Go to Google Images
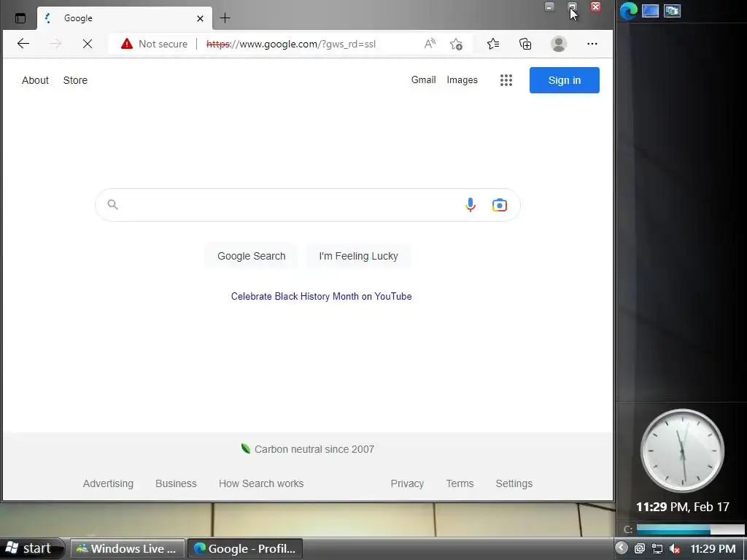Screen dimensions: 747x560 [462, 79]
